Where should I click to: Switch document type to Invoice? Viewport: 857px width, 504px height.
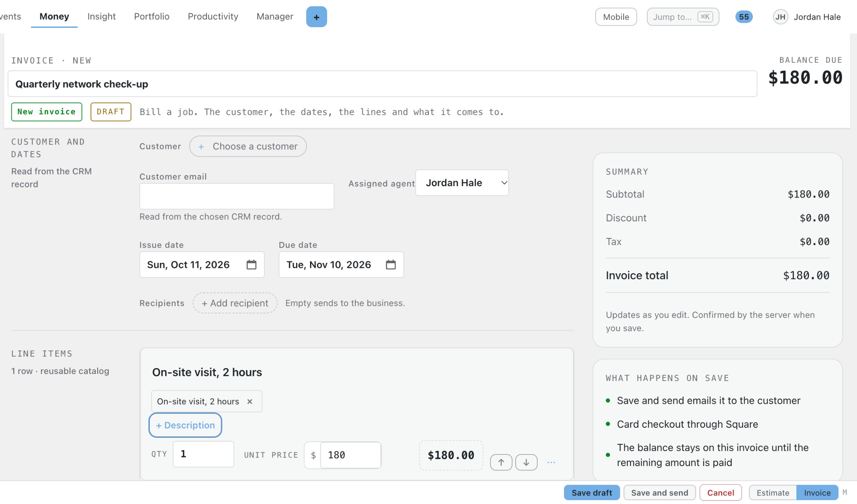click(817, 493)
